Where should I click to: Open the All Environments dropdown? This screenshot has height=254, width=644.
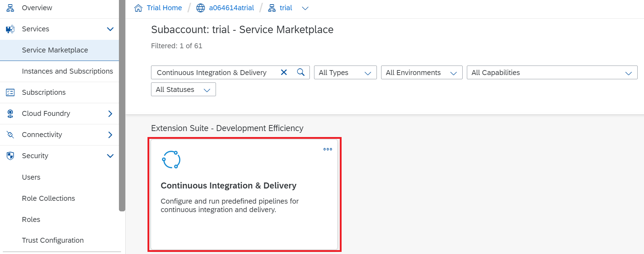click(x=422, y=73)
